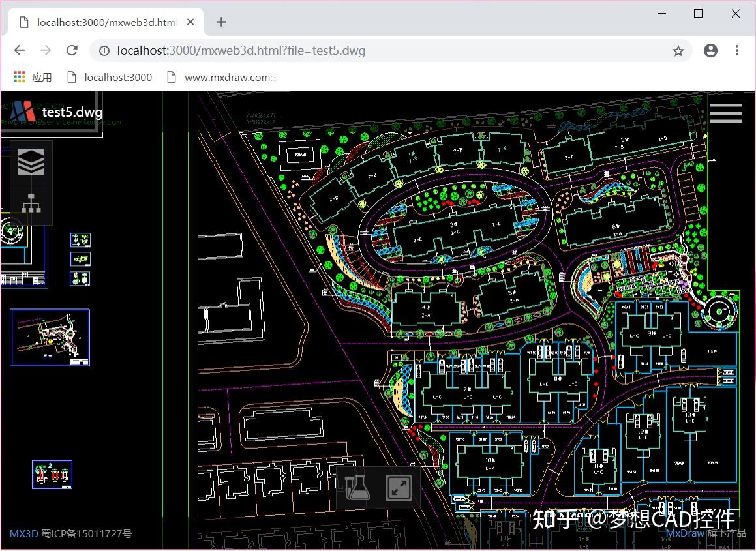This screenshot has height=551, width=756.
Task: Star the page to bookmark it
Action: (x=678, y=50)
